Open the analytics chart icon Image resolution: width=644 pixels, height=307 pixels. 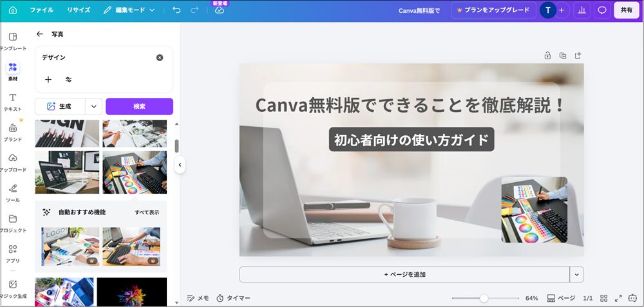(582, 10)
